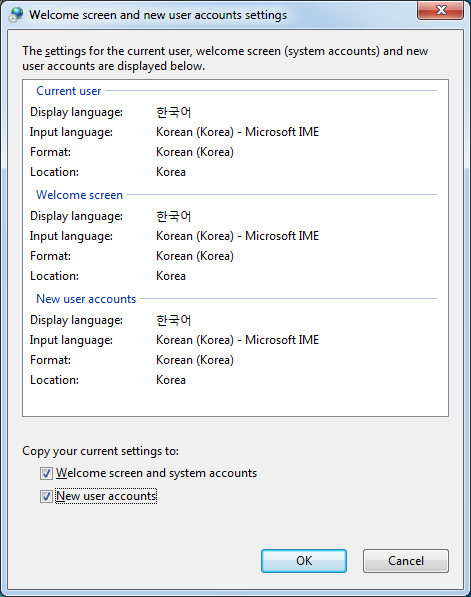Click the 'Copy your current settings to' label
Viewport: 471px width, 597px height.
click(x=101, y=451)
